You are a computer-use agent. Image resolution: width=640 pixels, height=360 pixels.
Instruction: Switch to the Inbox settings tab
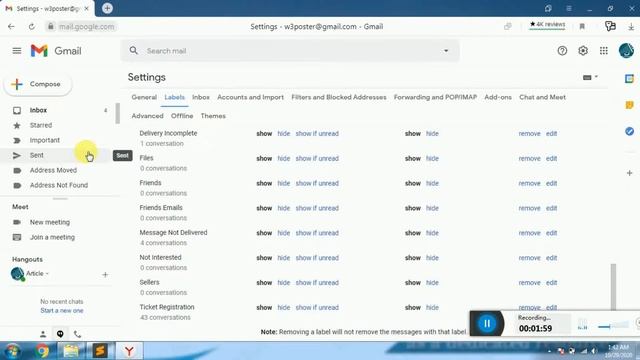click(201, 97)
